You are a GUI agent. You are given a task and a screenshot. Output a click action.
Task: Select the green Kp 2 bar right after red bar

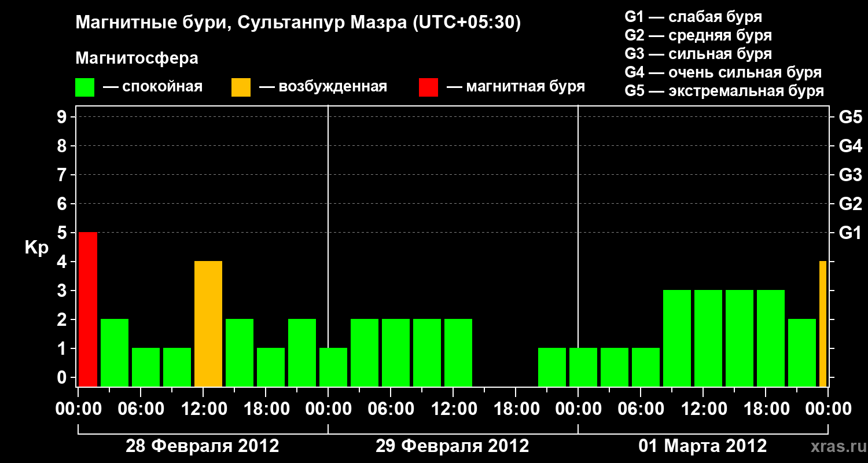coord(115,353)
